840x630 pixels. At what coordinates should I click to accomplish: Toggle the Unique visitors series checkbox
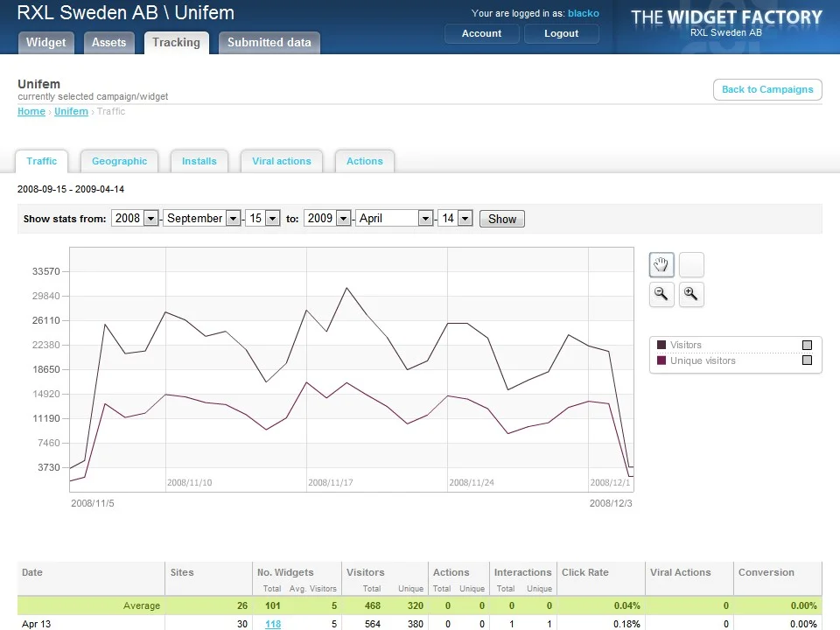coord(807,360)
